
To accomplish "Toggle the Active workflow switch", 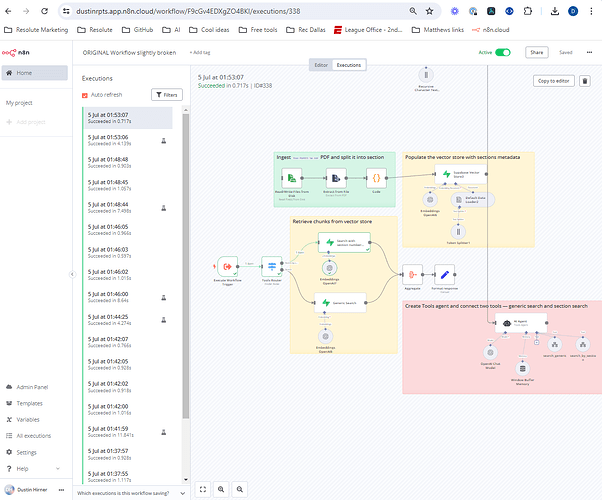I will point(503,52).
